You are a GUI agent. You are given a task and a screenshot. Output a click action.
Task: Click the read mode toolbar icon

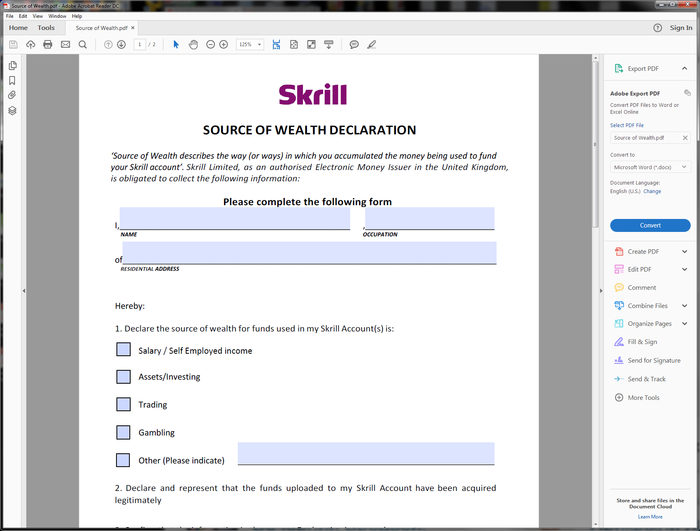click(x=329, y=45)
